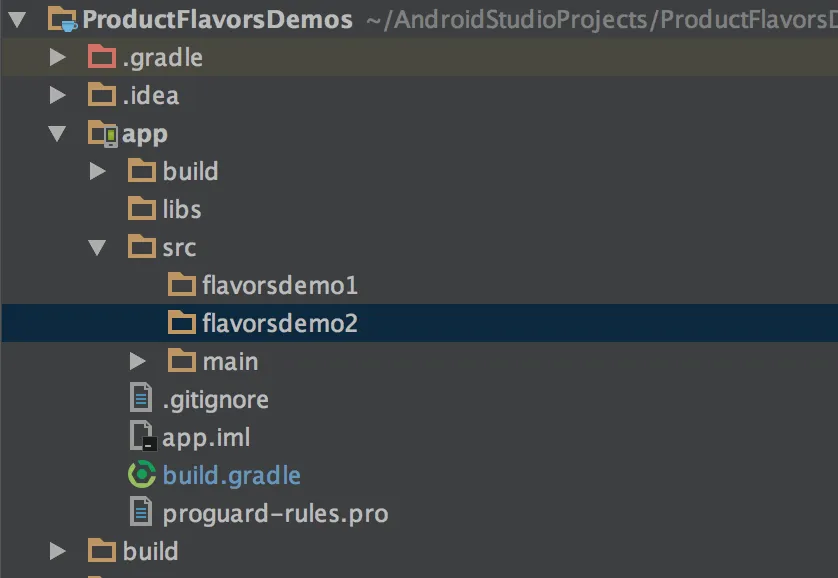The image size is (838, 578).
Task: Click the .gitignore file icon
Action: pos(143,399)
